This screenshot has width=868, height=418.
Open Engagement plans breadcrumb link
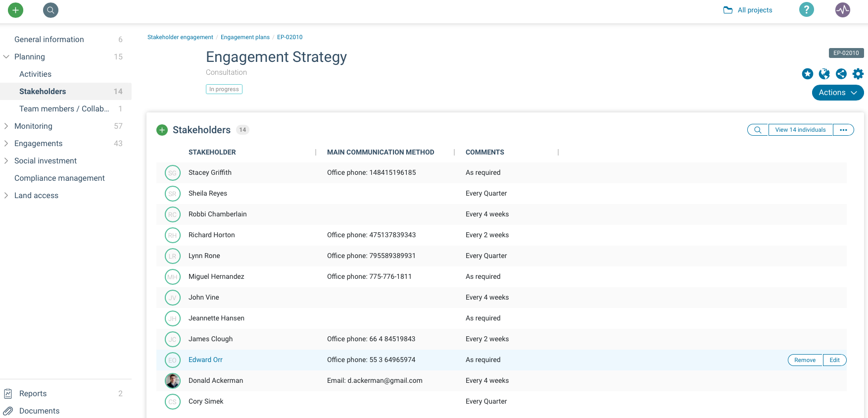pyautogui.click(x=245, y=37)
